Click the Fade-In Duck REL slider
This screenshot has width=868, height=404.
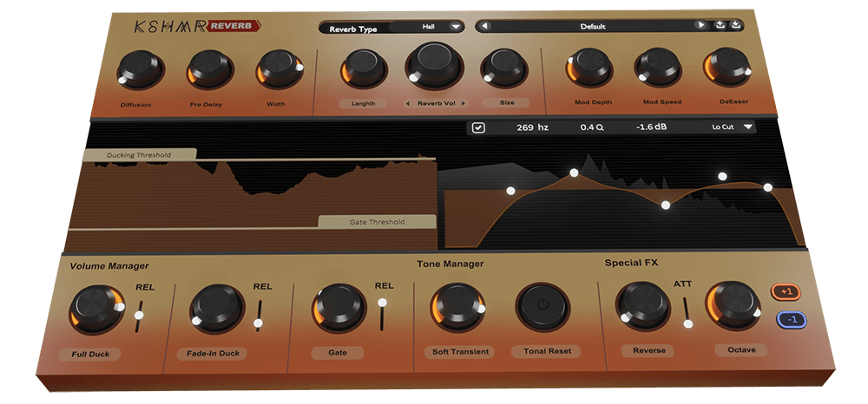[x=258, y=316]
